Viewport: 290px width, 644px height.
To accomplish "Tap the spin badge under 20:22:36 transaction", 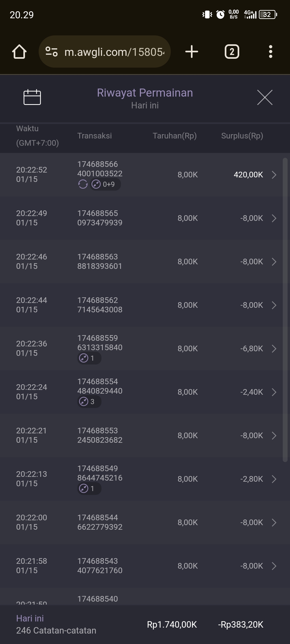I will (89, 358).
